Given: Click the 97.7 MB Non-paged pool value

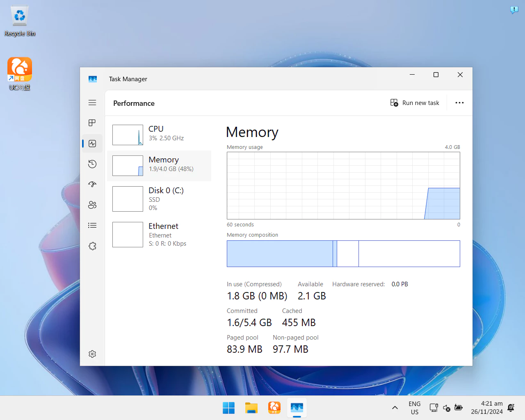Looking at the screenshot, I should coord(290,349).
